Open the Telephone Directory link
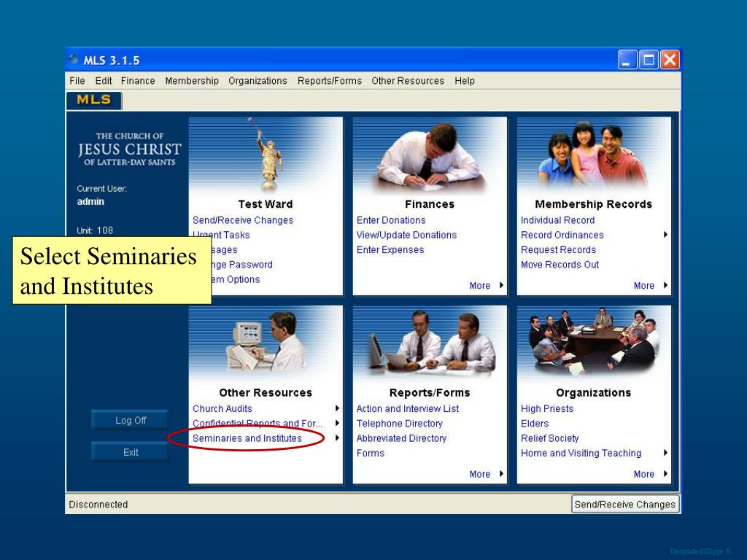Screen dimensions: 747x560 click(399, 424)
